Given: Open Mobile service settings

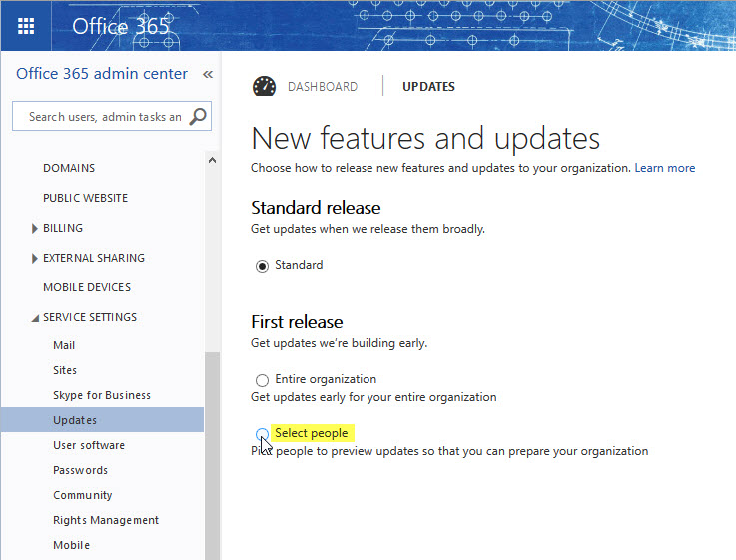Looking at the screenshot, I should 71,545.
